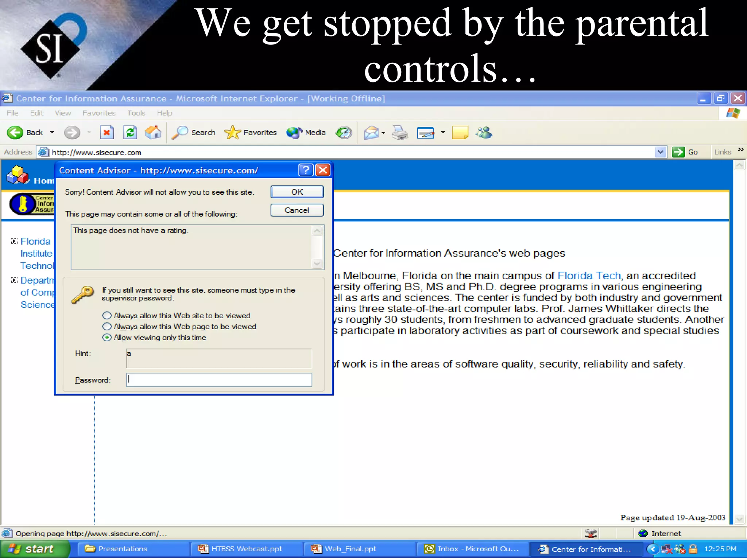This screenshot has width=747, height=560.
Task: Open the address bar dropdown
Action: 661,152
